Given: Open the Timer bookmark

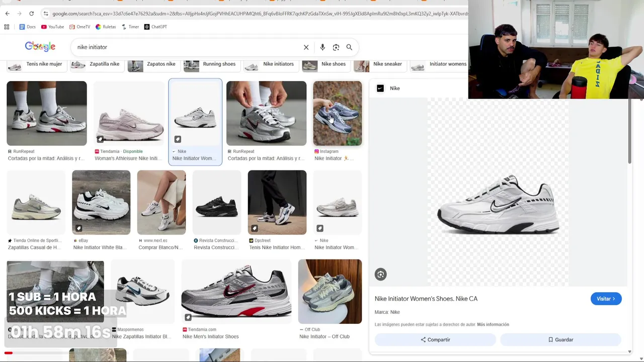Looking at the screenshot, I should coord(130,27).
